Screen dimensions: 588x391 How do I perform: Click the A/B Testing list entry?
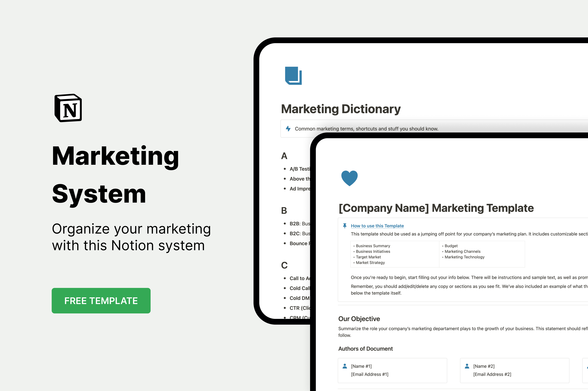coord(300,169)
